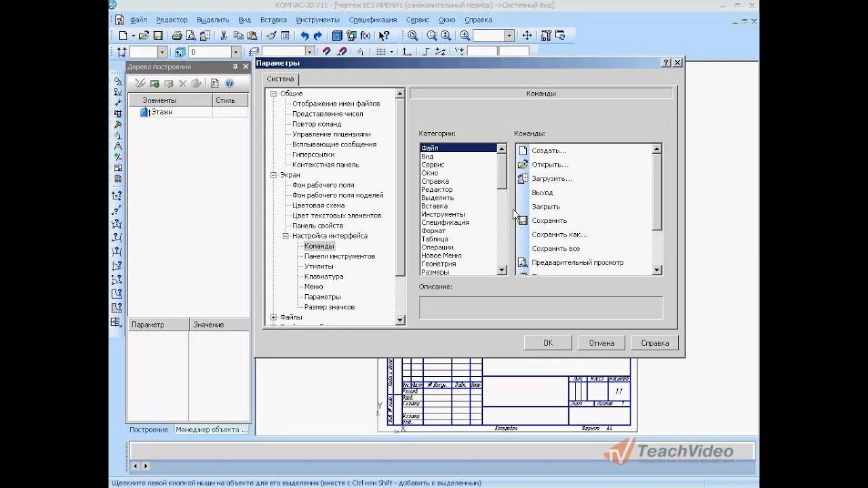The width and height of the screenshot is (868, 488).
Task: Expand the Файлы tree node
Action: coord(273,317)
